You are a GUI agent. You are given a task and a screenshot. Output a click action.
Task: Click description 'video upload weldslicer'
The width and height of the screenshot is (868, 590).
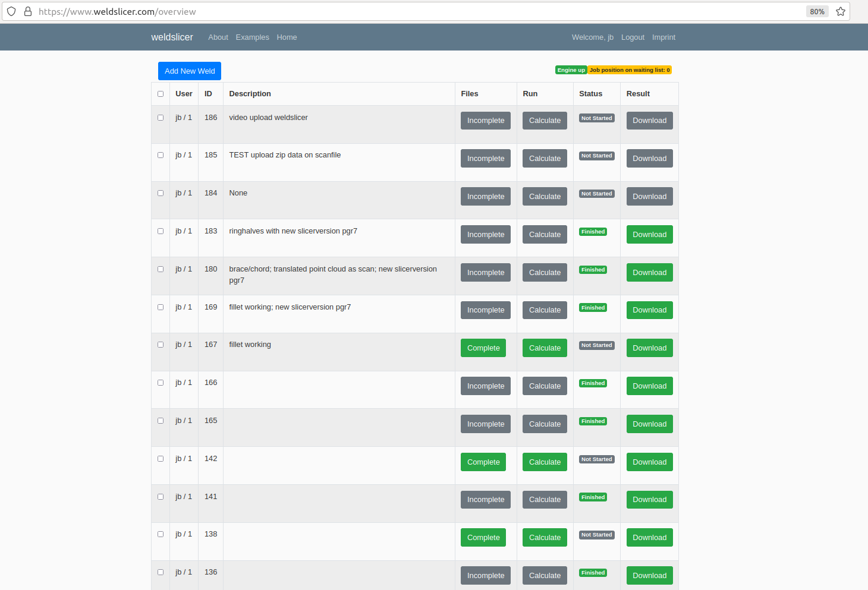coord(268,118)
